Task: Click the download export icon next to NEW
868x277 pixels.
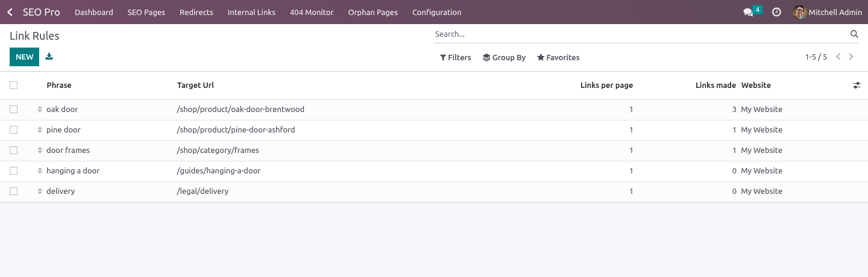Action: point(49,57)
